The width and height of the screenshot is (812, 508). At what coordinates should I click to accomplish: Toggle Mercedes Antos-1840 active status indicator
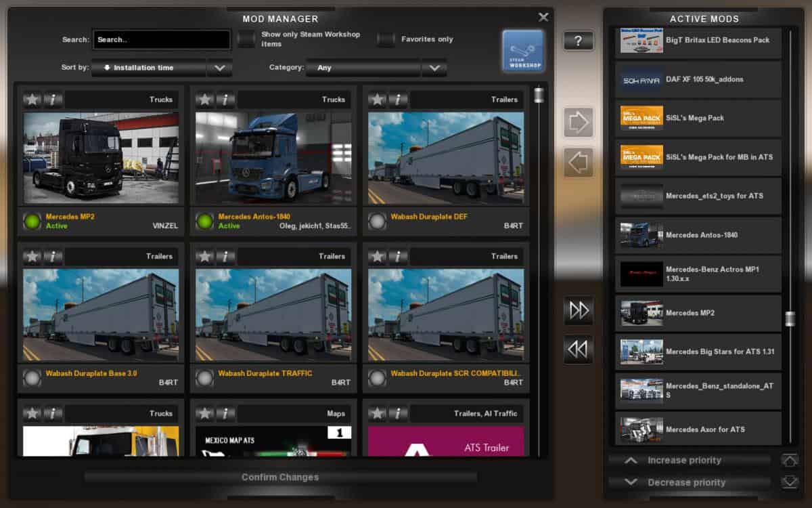point(205,221)
